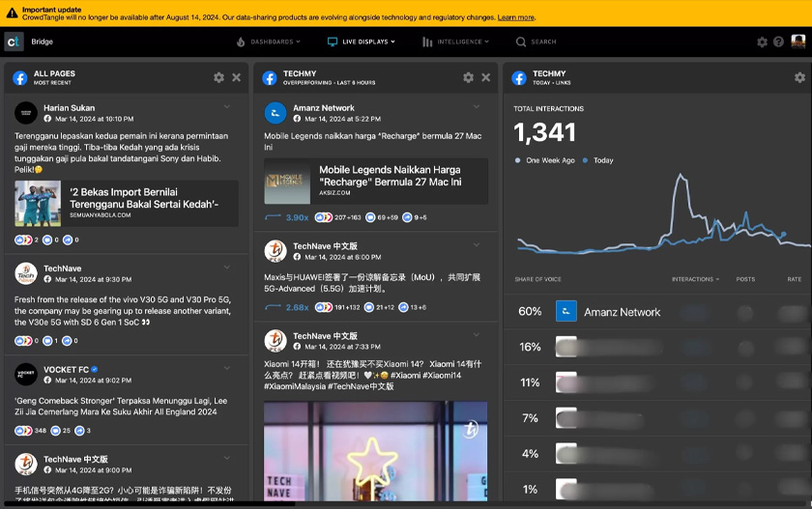Click the Learn more link in banner

coord(516,17)
